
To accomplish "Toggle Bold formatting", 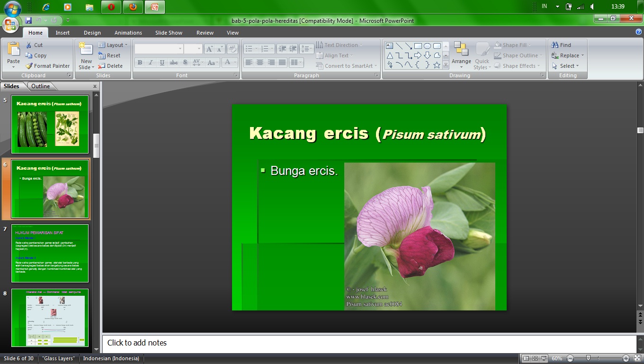I will [140, 62].
